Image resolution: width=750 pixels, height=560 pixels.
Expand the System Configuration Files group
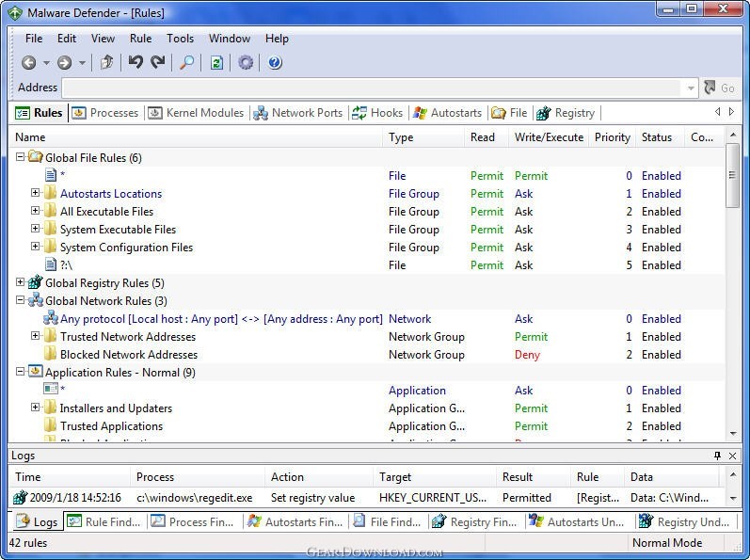coord(35,247)
